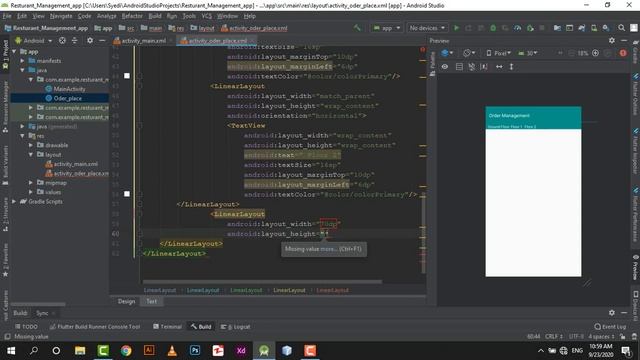Open Chrome from the Windows taskbar
The image size is (640, 360).
point(126,351)
